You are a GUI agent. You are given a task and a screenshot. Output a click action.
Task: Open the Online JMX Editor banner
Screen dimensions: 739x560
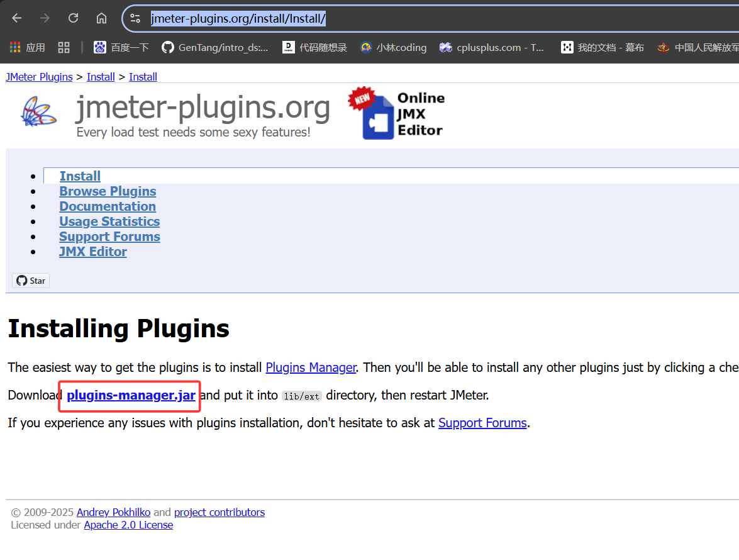(396, 113)
